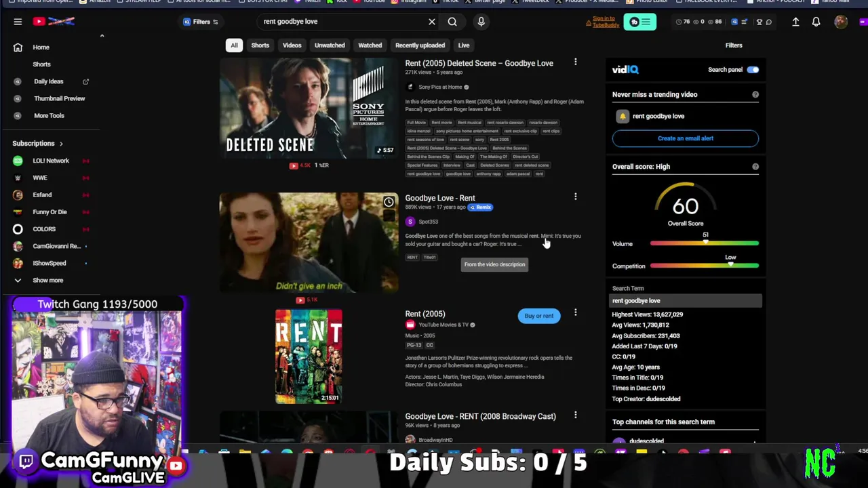The image size is (868, 488).
Task: Open the Deleted Scene video thumbnail
Action: [x=309, y=108]
